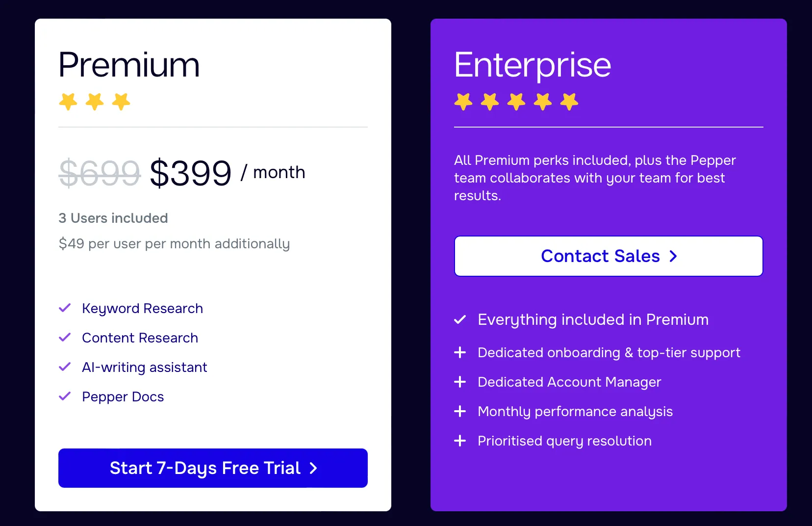Click the plus icon next to Dedicated Account Manager
This screenshot has height=526, width=812.
pyautogui.click(x=460, y=382)
